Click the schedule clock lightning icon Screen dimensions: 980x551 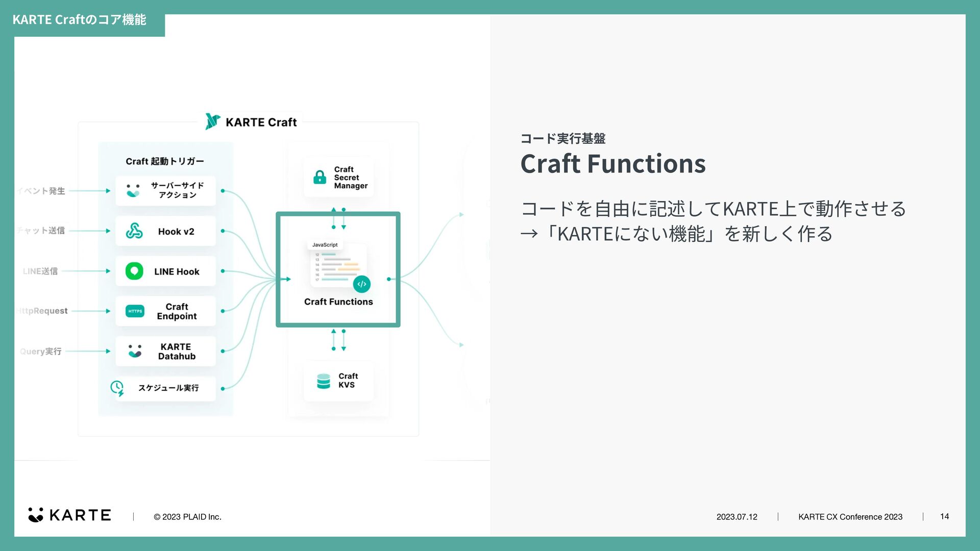(117, 388)
